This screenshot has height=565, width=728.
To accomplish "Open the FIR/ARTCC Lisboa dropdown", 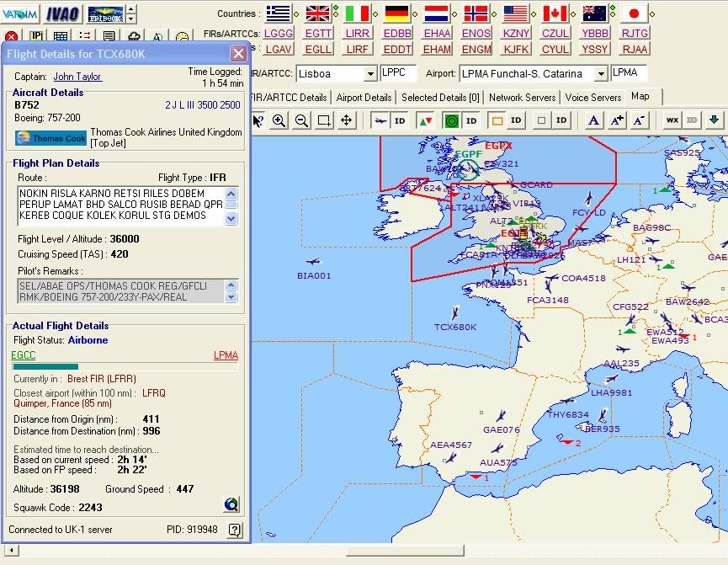I will pos(370,74).
